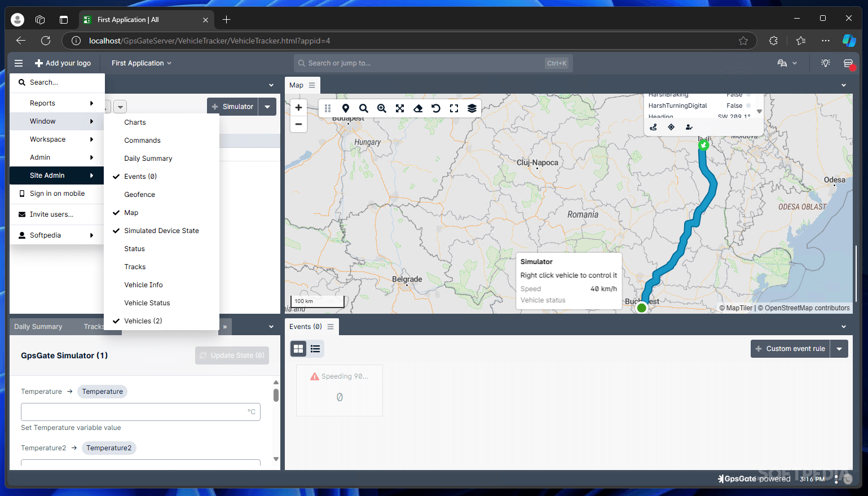Open browser extensions puzzle icon
This screenshot has width=868, height=496.
pos(773,41)
